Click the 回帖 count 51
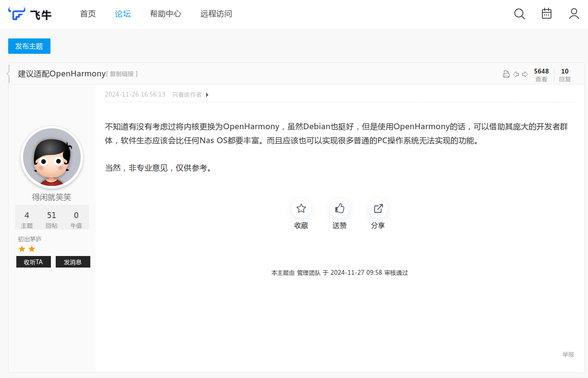Viewport: 588px width, 378px height. 51,215
